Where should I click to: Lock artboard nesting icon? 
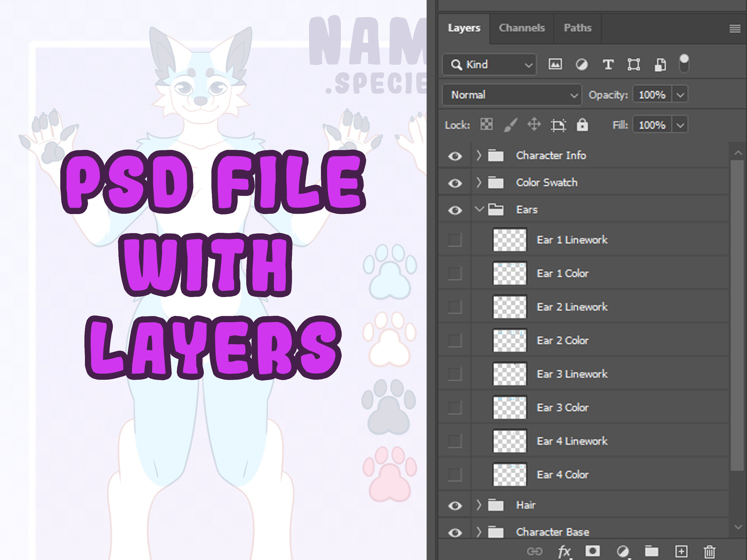coord(558,125)
